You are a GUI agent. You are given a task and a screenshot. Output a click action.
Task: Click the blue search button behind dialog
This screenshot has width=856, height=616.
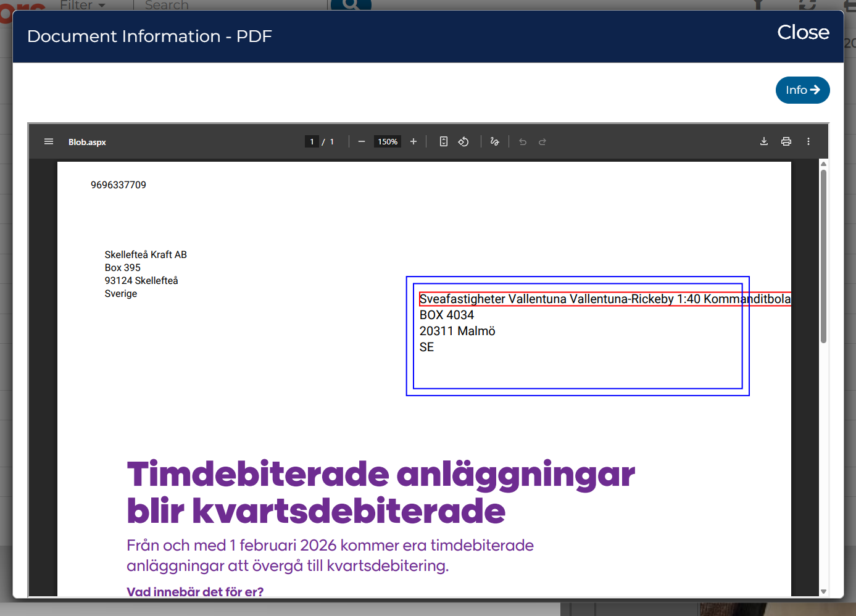[351, 5]
